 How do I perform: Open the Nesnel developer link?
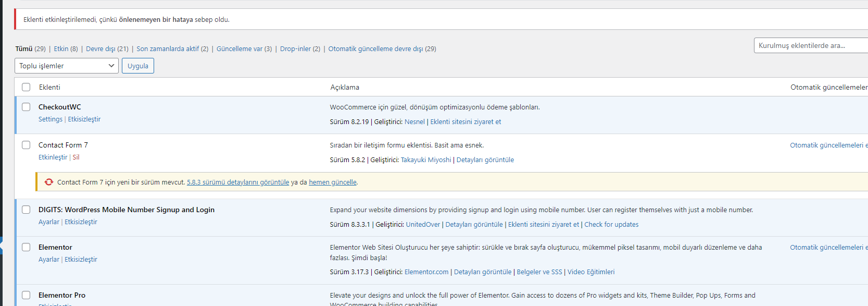tap(414, 122)
